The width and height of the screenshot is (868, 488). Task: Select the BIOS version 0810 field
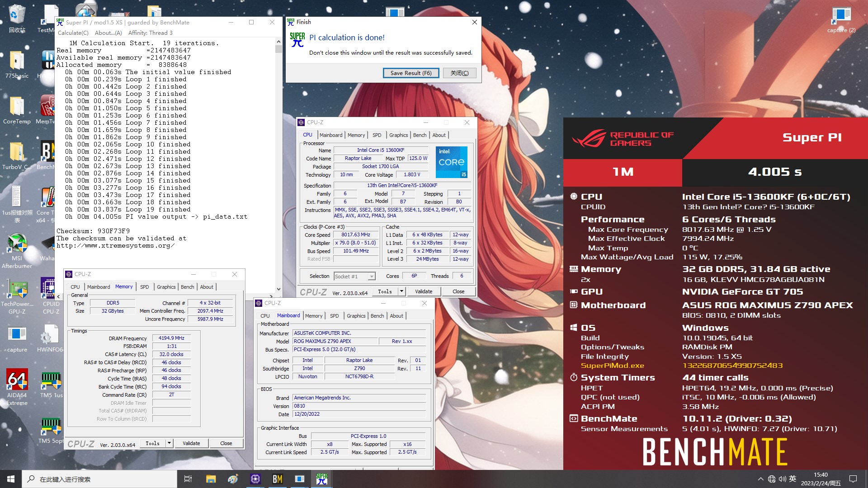[x=359, y=406]
